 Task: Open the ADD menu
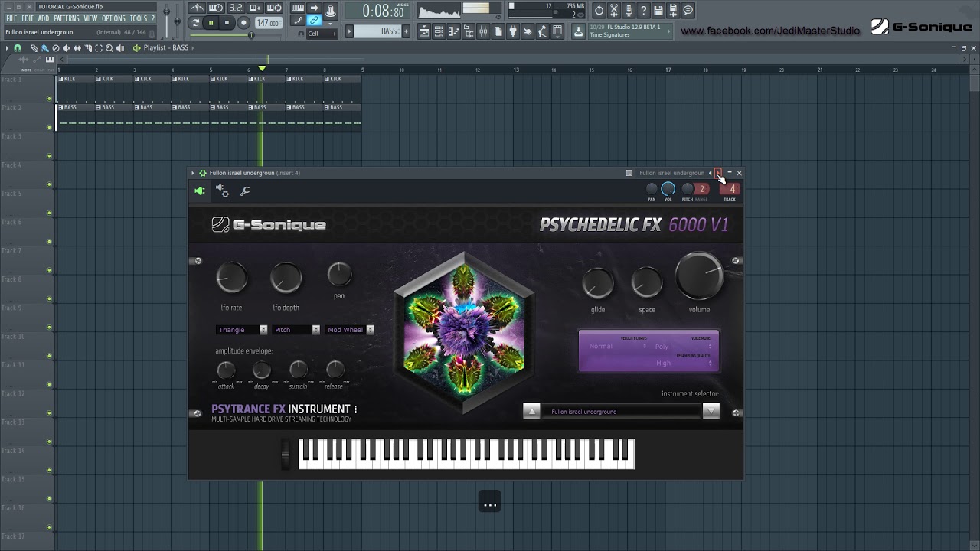coord(44,18)
